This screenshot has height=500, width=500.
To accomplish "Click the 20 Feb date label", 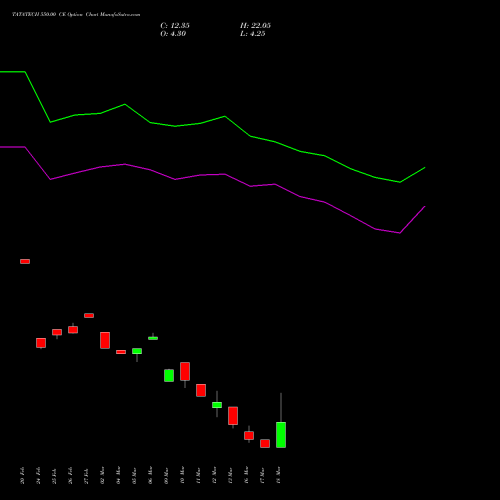I will click(22, 476).
